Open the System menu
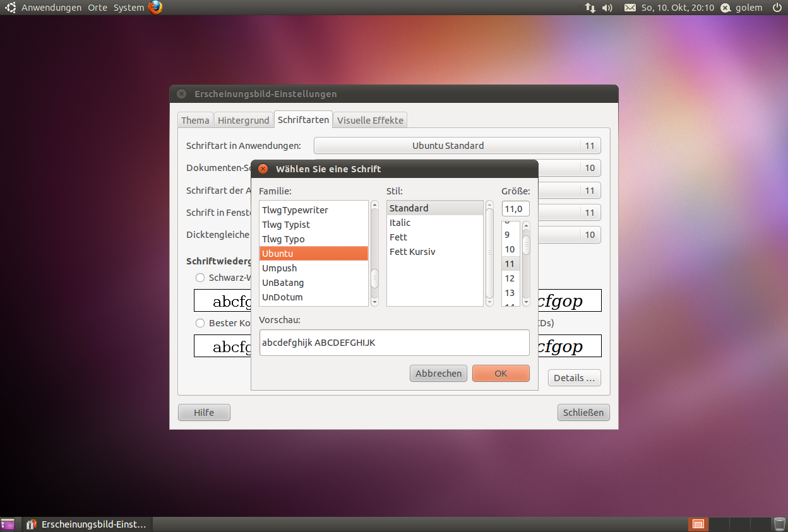 129,8
